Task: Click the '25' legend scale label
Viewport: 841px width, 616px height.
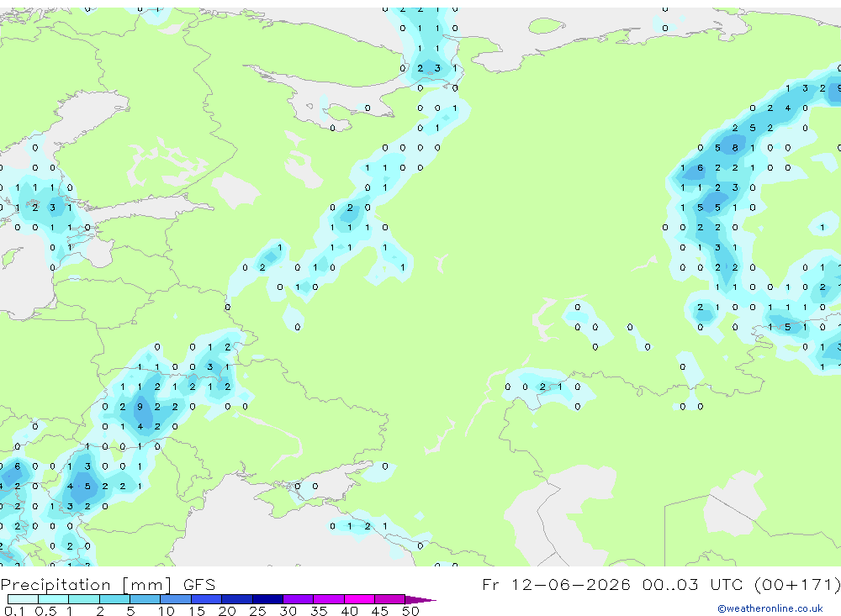Action: click(x=257, y=611)
